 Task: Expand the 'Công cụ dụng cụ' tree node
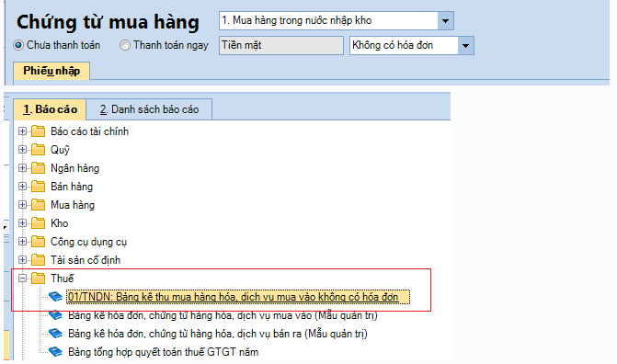click(22, 242)
